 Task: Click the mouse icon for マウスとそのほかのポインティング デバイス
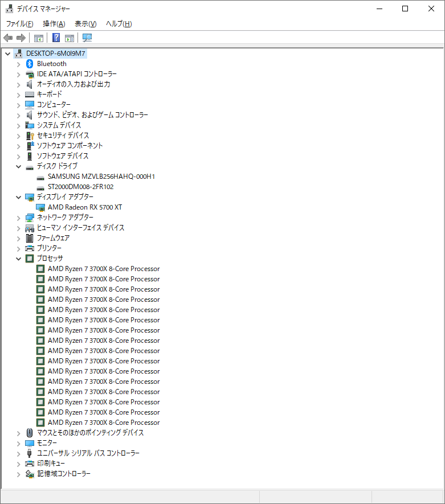pos(30,433)
